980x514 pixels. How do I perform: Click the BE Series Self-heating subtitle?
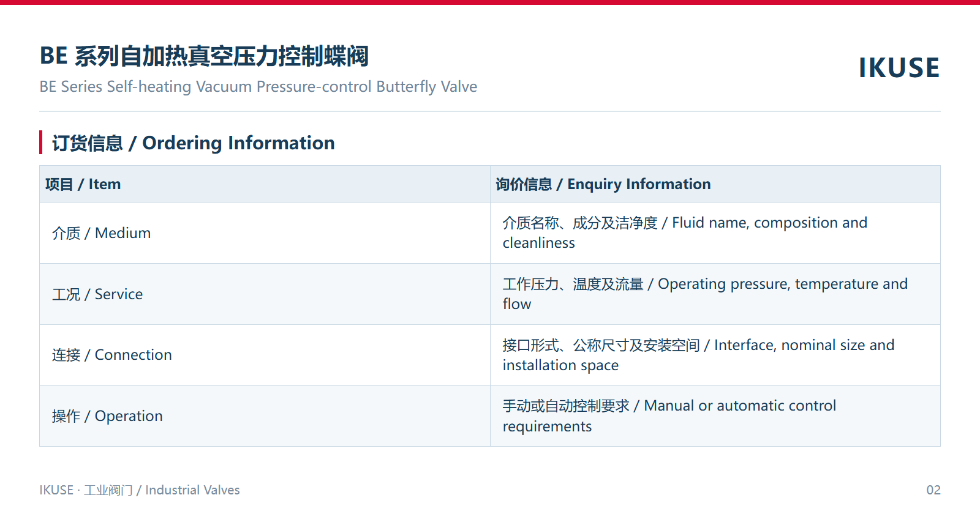258,87
